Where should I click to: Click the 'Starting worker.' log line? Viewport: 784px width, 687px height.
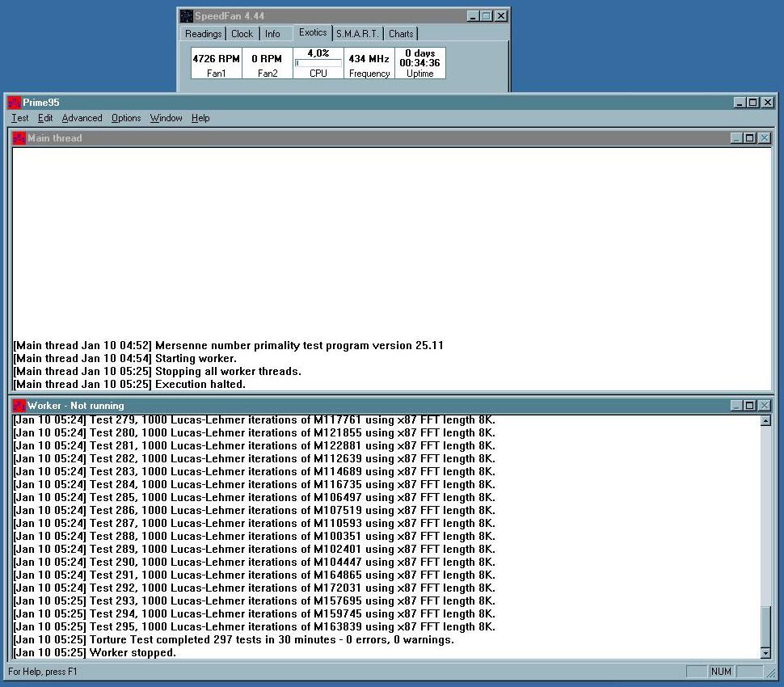125,359
